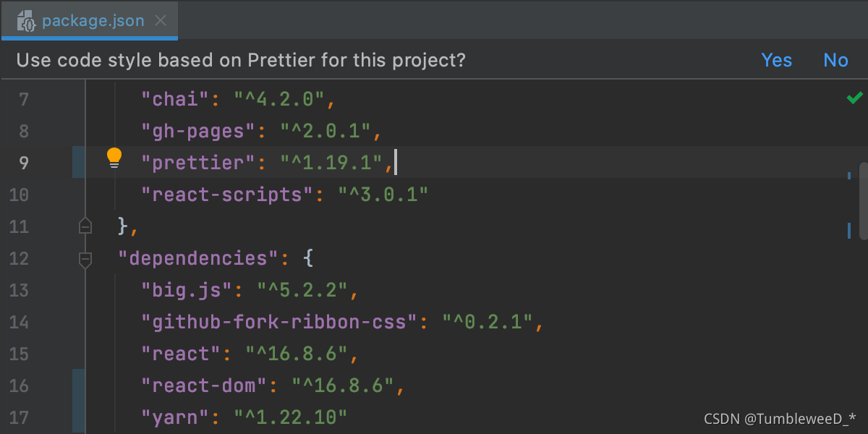
Task: Click the green inspection checkmark icon
Action: [854, 98]
